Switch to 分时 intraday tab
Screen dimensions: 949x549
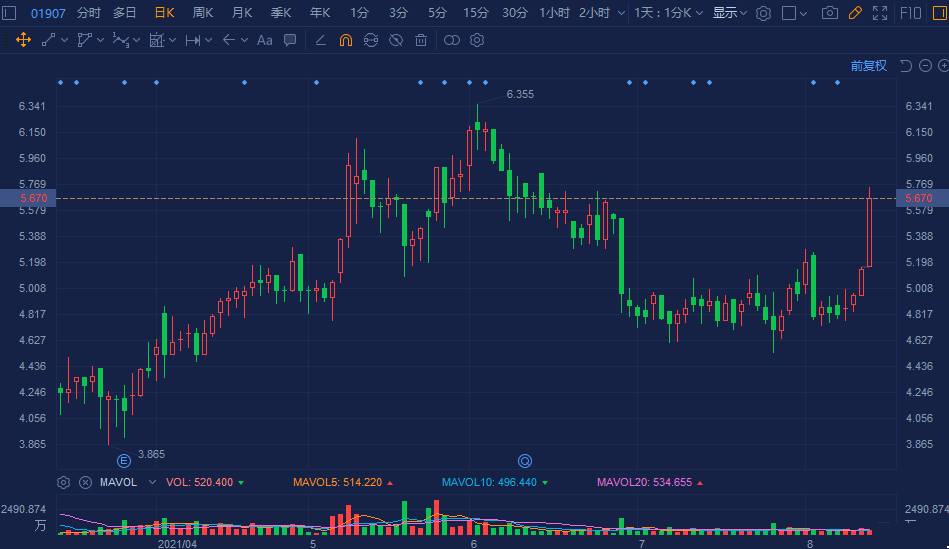tap(89, 13)
